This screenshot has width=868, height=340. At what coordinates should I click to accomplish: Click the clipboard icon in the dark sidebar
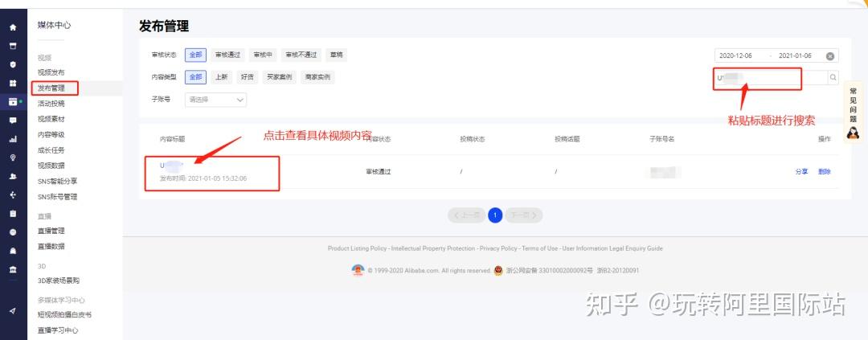(x=13, y=214)
